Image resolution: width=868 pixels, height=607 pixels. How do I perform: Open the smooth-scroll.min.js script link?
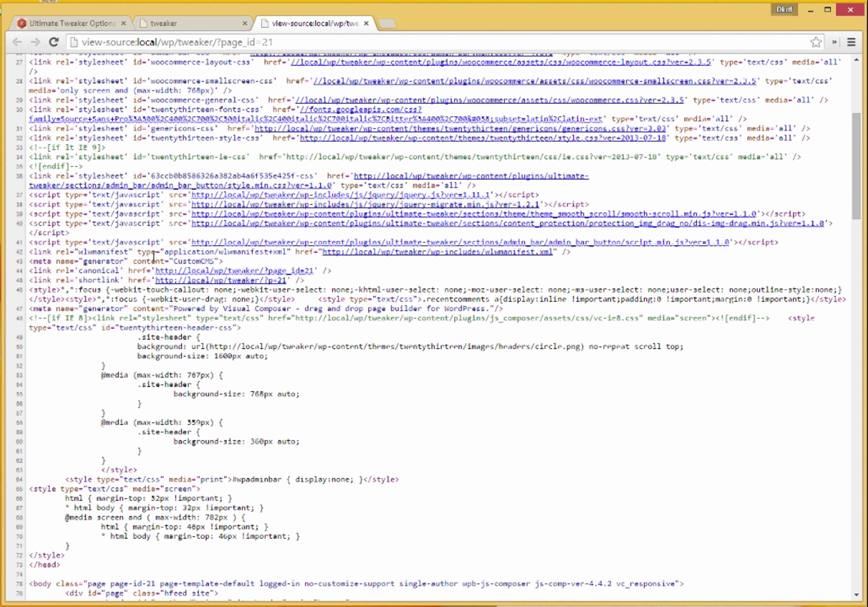click(474, 214)
